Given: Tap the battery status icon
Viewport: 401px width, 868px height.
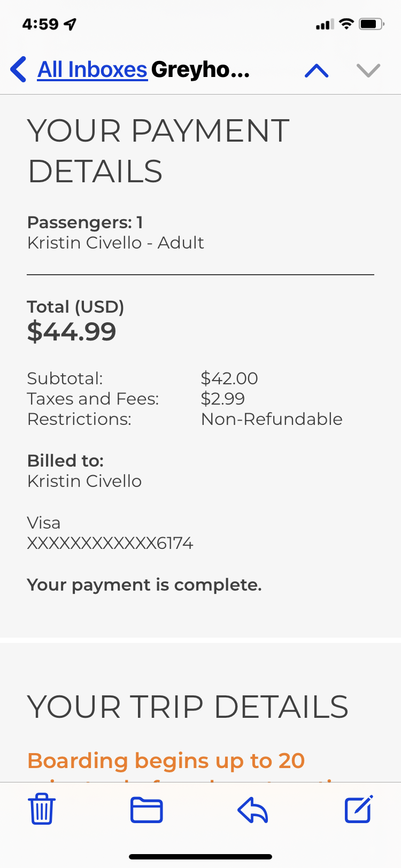Looking at the screenshot, I should click(x=372, y=24).
